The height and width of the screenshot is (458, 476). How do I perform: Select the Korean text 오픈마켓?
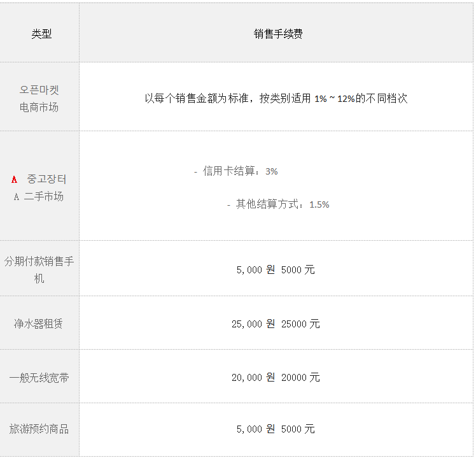pyautogui.click(x=39, y=90)
